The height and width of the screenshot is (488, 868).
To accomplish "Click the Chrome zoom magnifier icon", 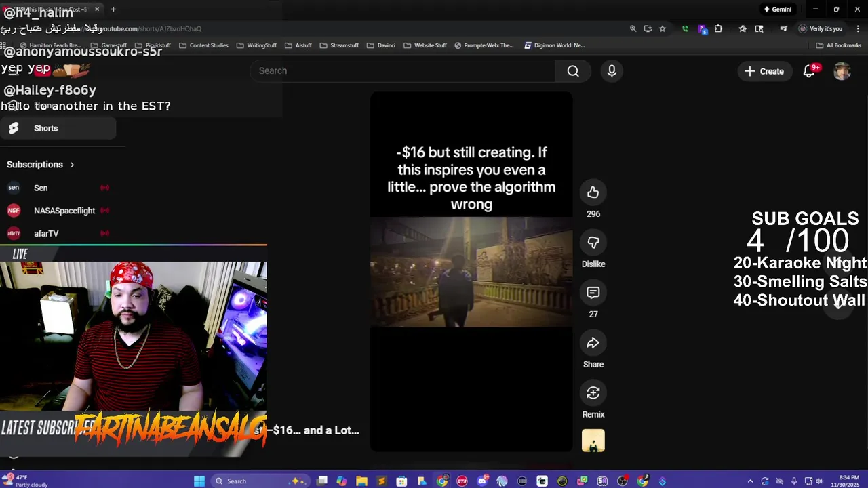I will click(633, 28).
